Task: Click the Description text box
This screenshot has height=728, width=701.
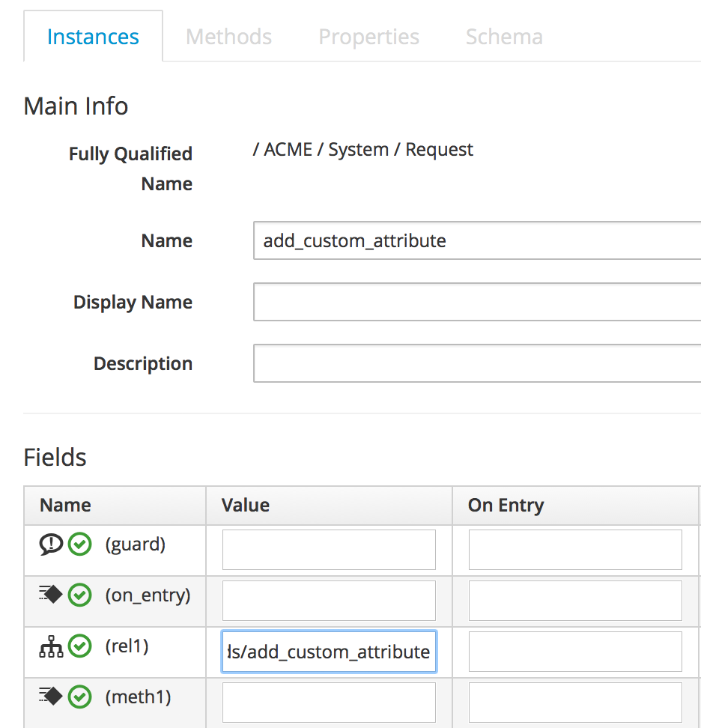Action: [476, 363]
